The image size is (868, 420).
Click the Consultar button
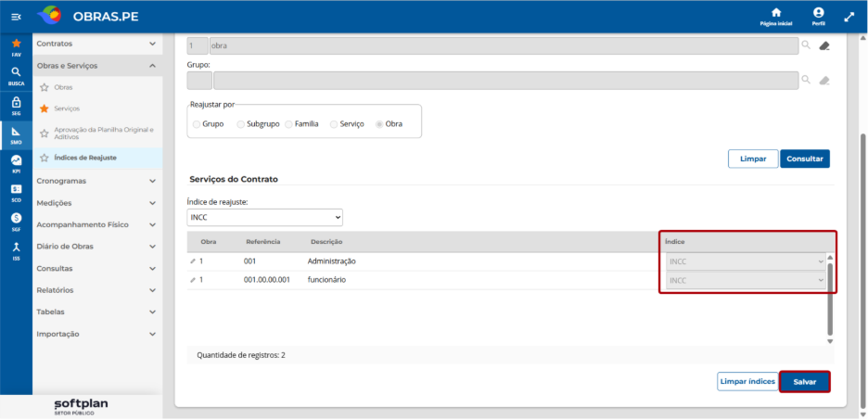point(805,159)
